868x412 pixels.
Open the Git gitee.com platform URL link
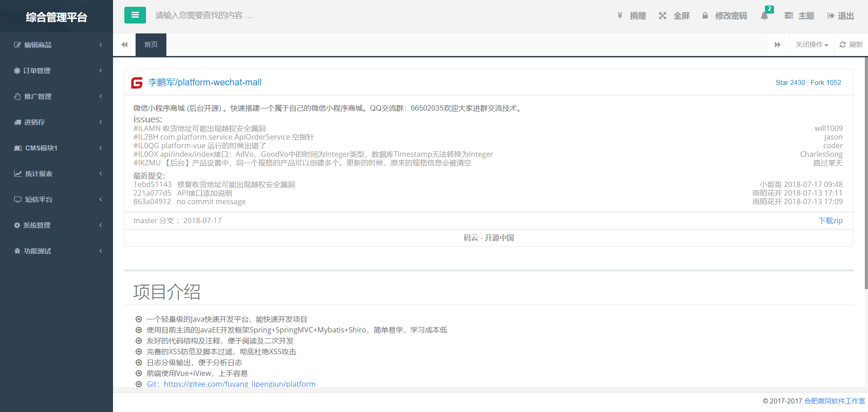[231, 384]
